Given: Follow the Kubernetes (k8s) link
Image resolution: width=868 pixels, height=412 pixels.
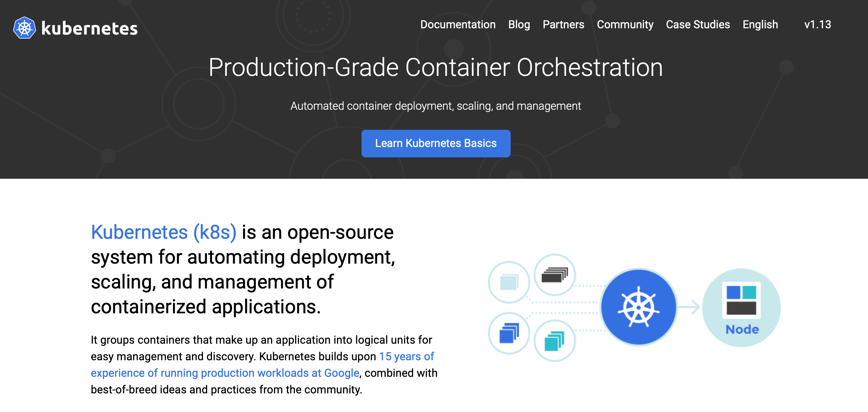Looking at the screenshot, I should click(165, 232).
